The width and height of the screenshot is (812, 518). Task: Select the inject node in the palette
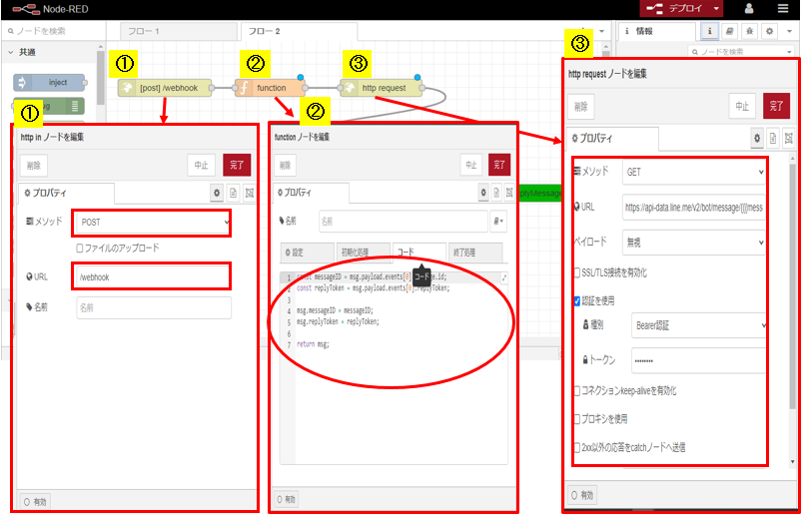point(49,82)
